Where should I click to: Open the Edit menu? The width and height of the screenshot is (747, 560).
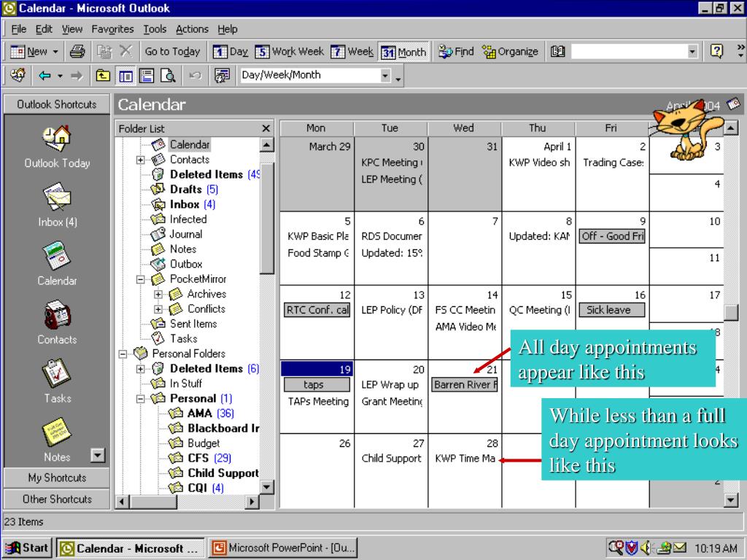pyautogui.click(x=44, y=29)
